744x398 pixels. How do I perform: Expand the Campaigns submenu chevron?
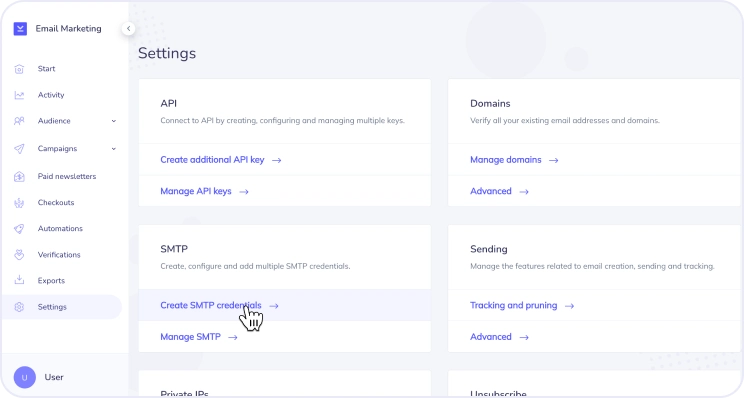[x=114, y=148]
